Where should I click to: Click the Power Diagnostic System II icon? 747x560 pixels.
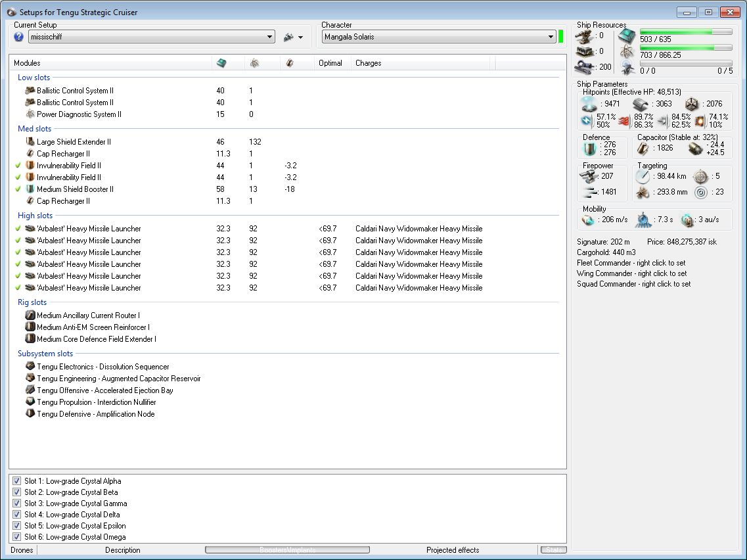tap(30, 114)
